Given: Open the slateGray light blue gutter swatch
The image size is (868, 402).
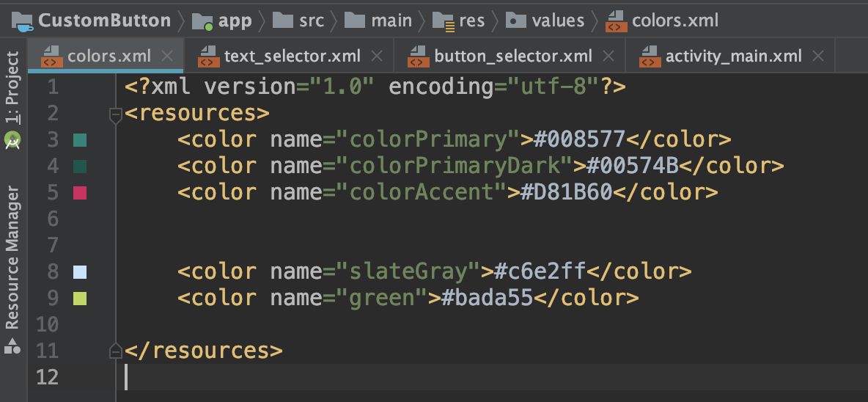Looking at the screenshot, I should pos(80,272).
